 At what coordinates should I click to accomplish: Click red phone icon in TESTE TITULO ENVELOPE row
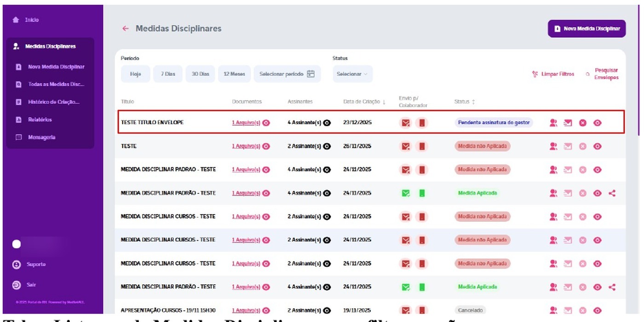coord(422,123)
